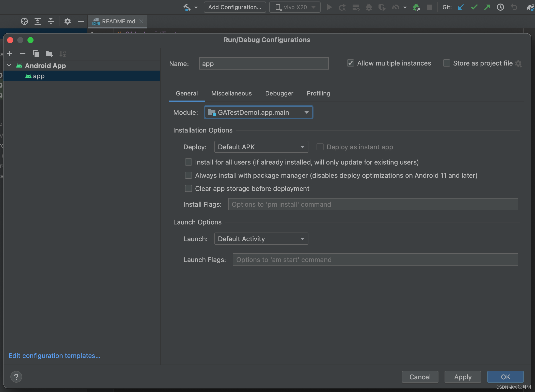
Task: Open the Module dropdown
Action: click(x=258, y=112)
